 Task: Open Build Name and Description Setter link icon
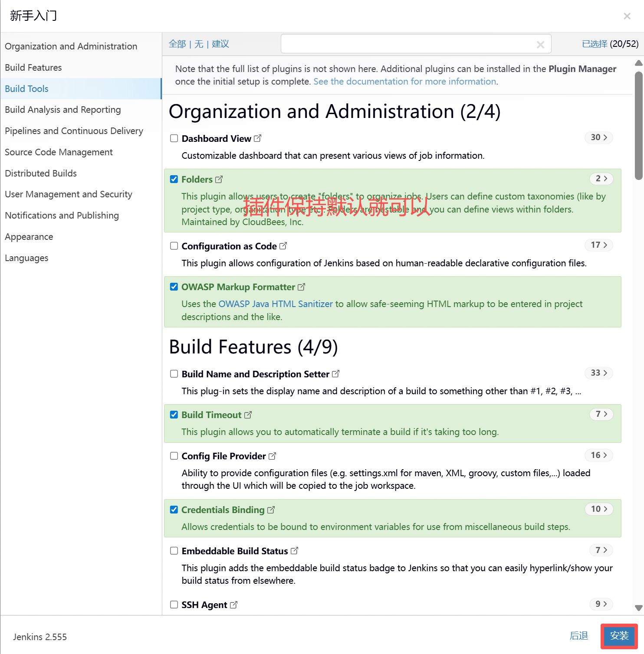coord(335,374)
